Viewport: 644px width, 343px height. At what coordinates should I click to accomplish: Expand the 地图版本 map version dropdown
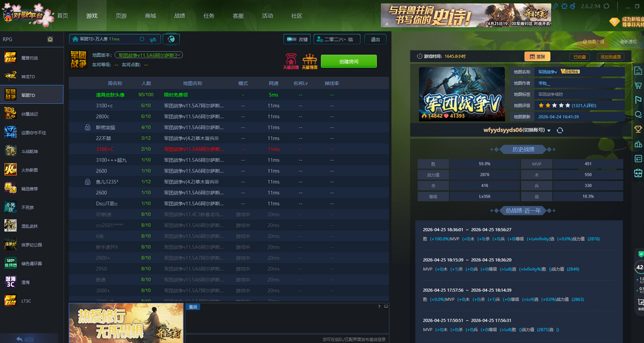pos(148,55)
